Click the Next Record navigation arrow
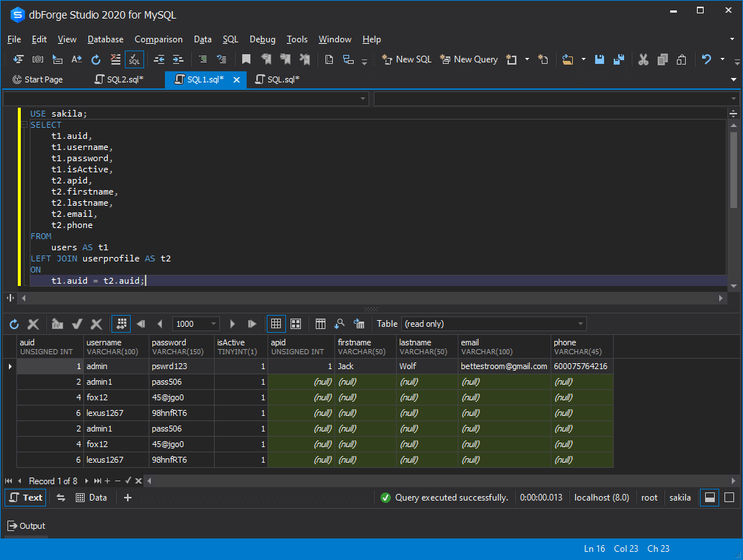Image resolution: width=743 pixels, height=560 pixels. (x=86, y=481)
